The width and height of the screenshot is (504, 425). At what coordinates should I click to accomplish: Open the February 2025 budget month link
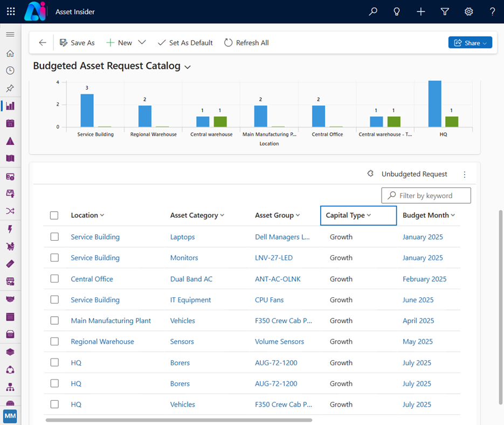[425, 279]
